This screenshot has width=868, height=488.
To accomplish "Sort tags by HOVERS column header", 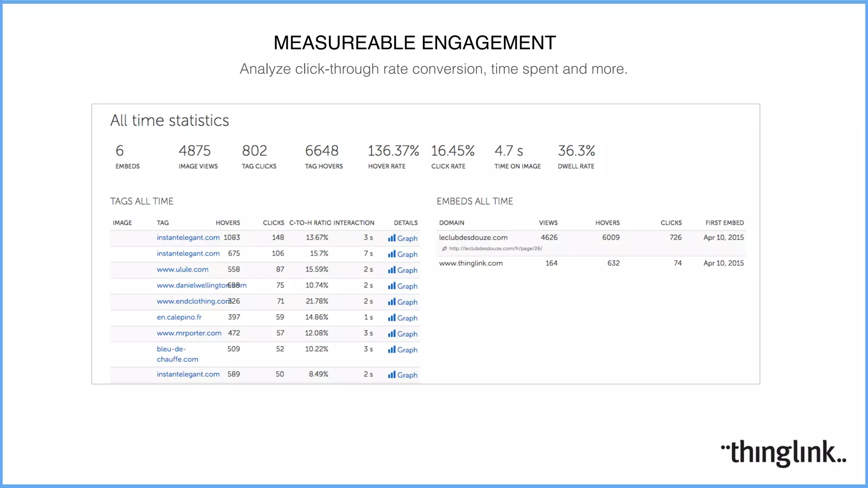I will 228,223.
